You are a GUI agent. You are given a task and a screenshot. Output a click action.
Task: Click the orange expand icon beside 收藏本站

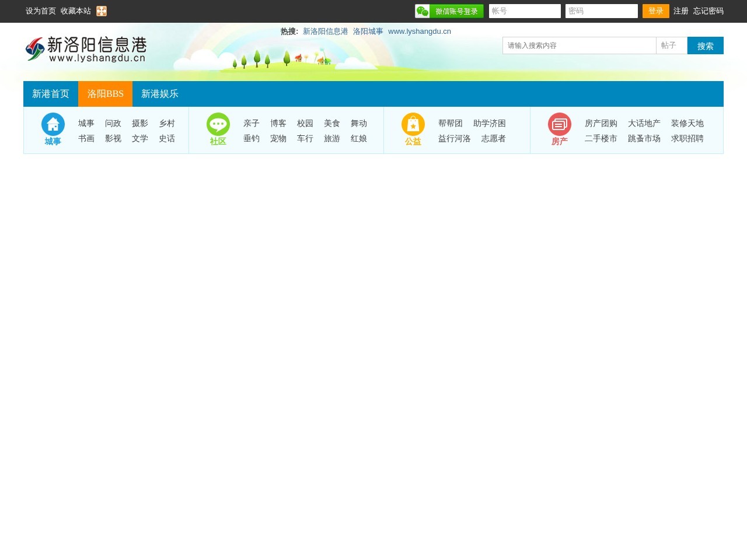coord(101,10)
